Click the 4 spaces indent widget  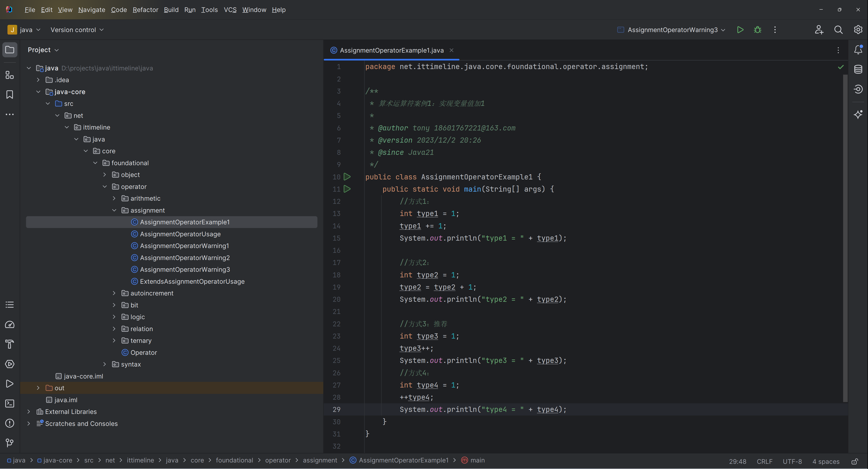coord(826,461)
